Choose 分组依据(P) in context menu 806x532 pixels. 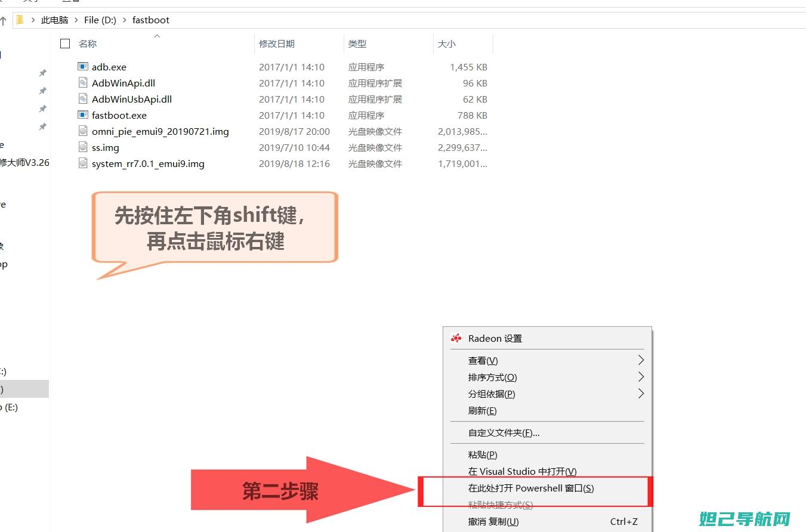coord(492,394)
